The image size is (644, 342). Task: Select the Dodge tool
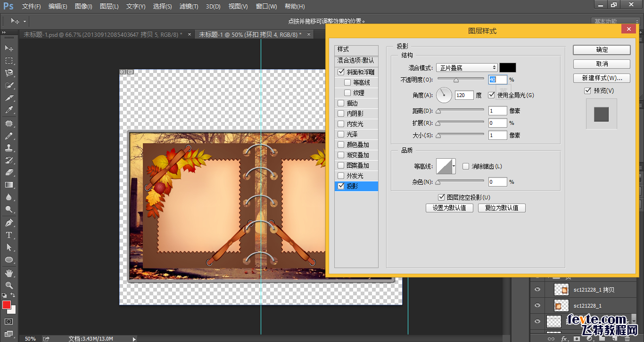[x=9, y=210]
